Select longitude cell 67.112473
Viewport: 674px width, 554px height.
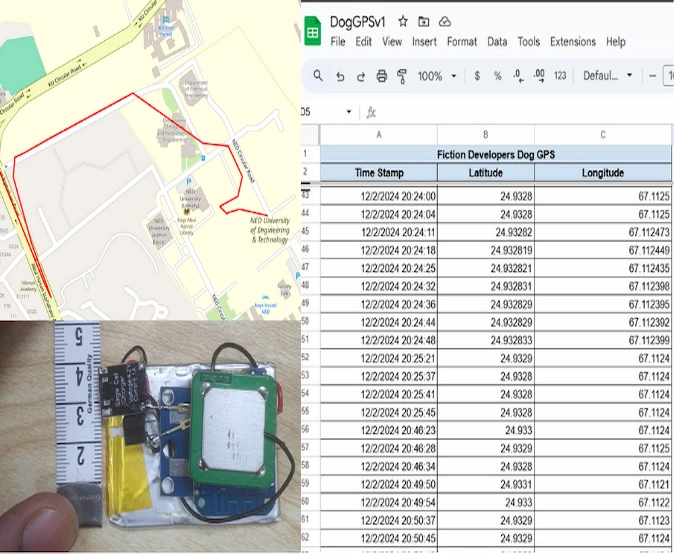point(603,232)
